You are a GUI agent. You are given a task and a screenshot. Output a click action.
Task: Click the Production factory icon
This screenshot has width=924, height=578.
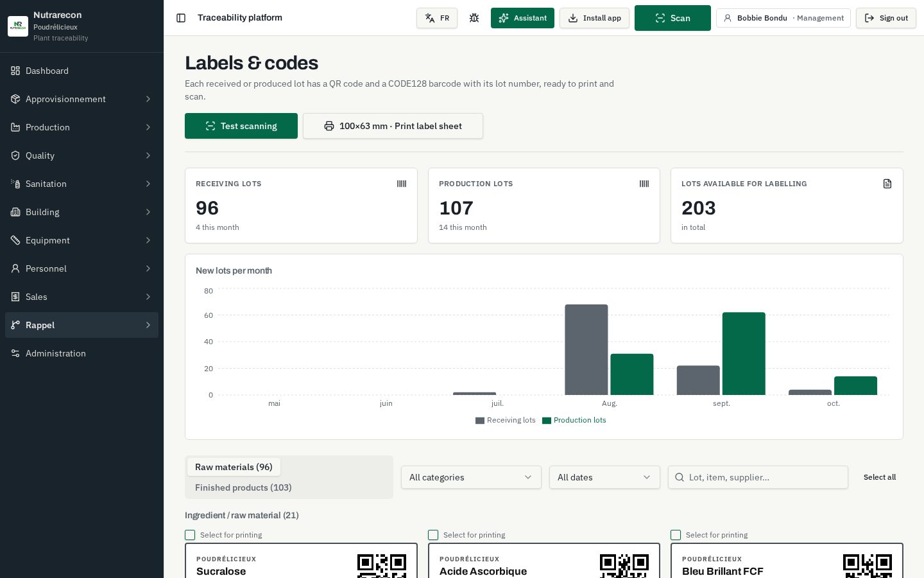point(15,127)
